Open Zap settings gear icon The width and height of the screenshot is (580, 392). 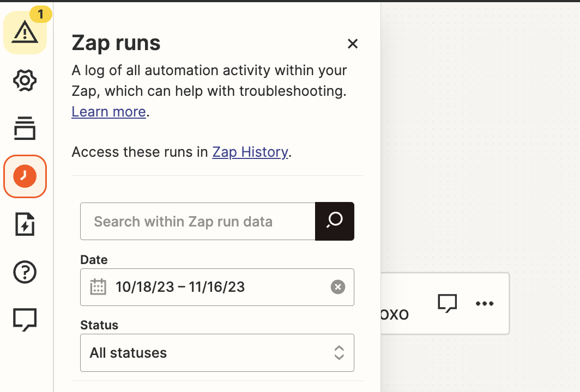click(x=25, y=80)
